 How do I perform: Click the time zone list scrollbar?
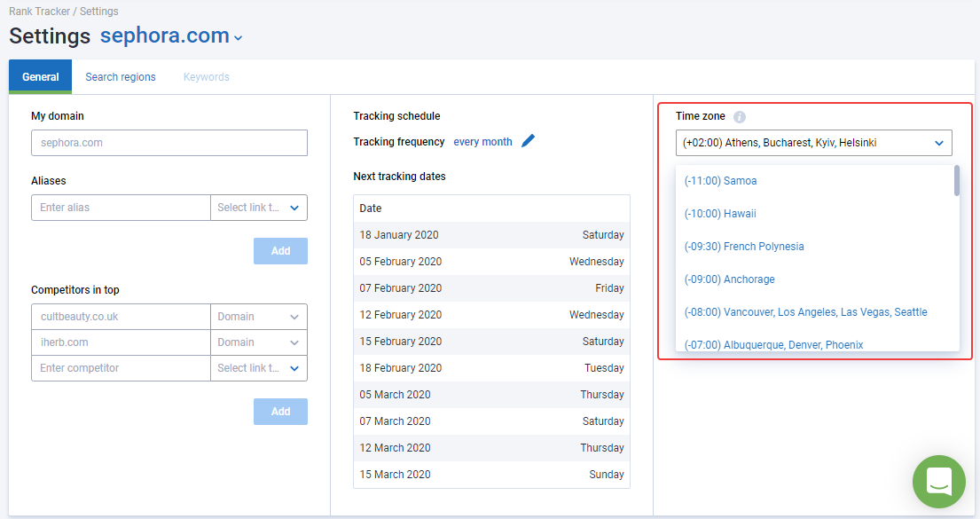[957, 181]
